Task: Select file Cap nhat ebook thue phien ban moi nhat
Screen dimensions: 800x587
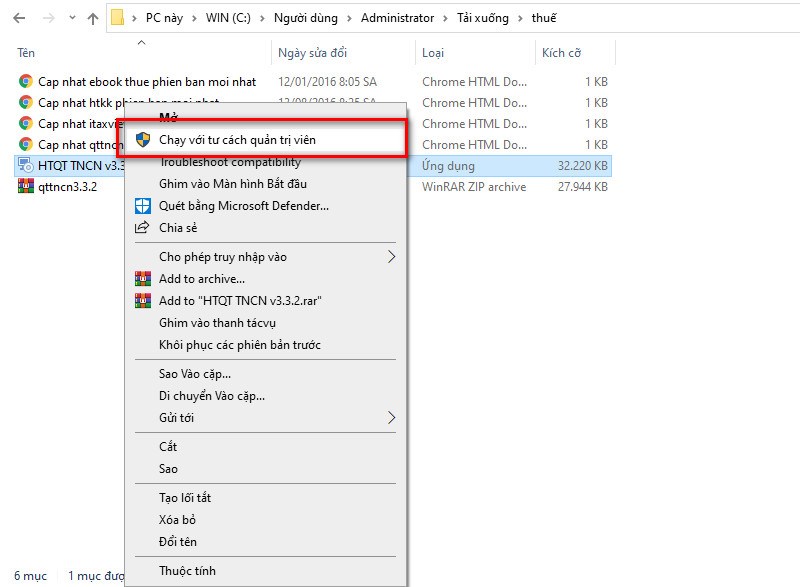Action: tap(147, 82)
